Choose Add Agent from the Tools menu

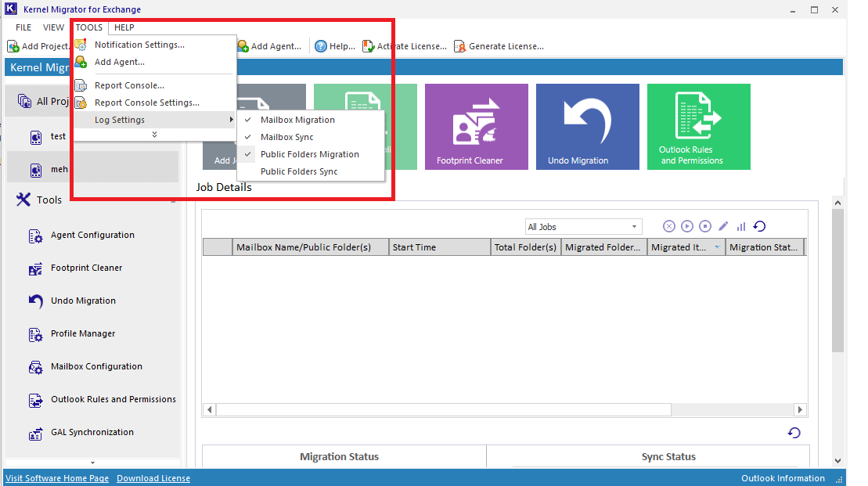tap(155, 62)
